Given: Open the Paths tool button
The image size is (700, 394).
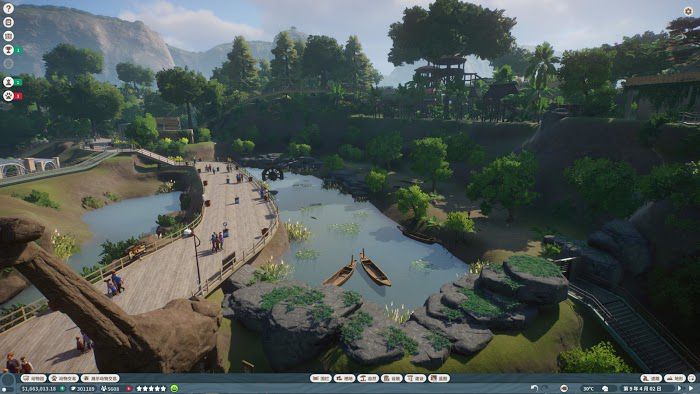Looking at the screenshot, I should [651, 378].
